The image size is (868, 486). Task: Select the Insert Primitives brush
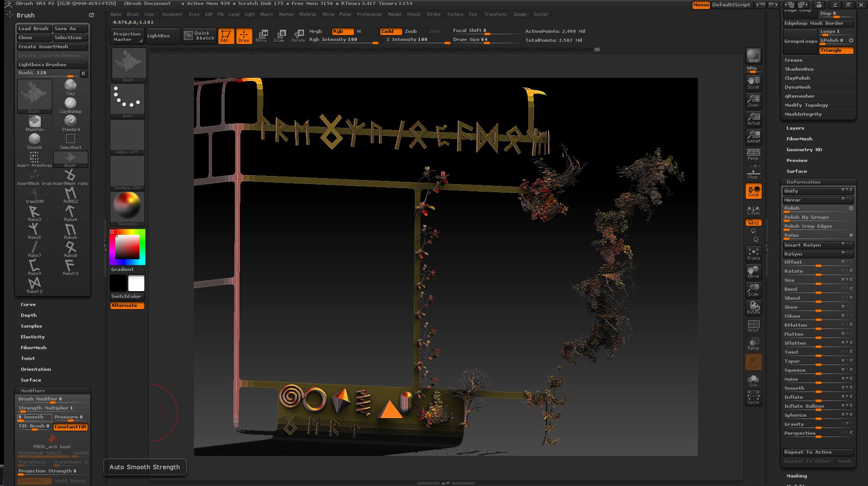click(35, 159)
